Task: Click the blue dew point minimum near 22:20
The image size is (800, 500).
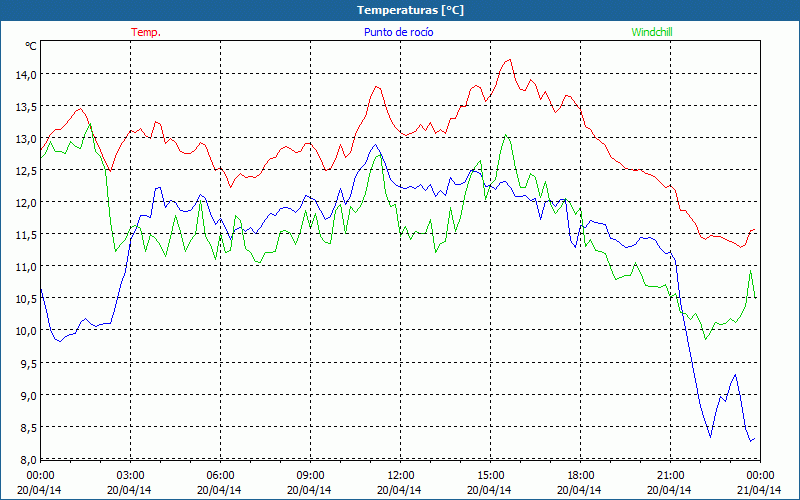Action: [710, 437]
